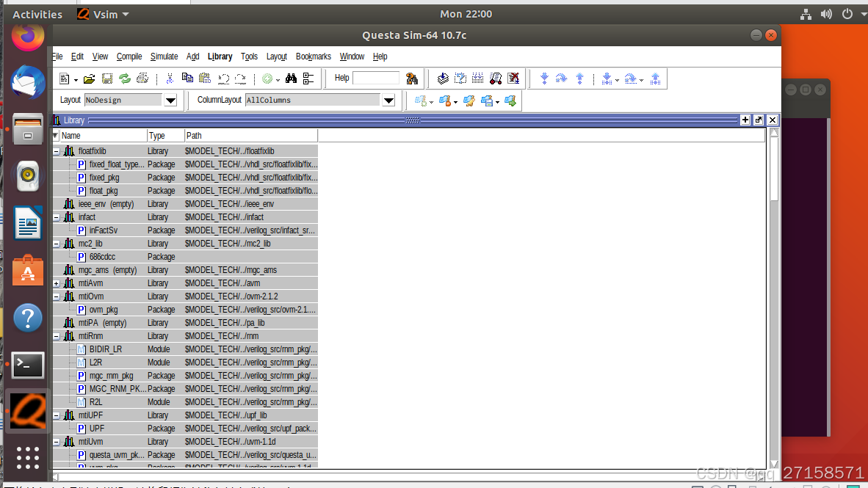
Task: Click the New file toolbar icon
Action: pos(64,79)
